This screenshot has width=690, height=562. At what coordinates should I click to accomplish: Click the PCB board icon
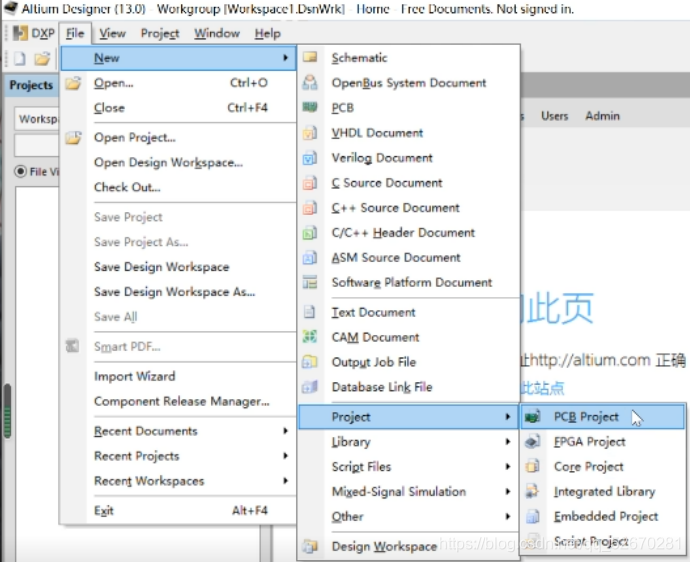[x=310, y=107]
